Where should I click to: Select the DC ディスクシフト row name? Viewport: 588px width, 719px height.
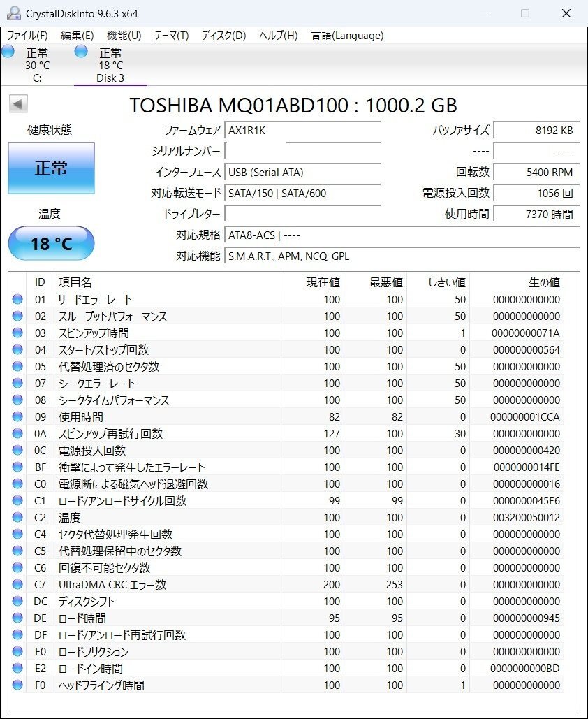[x=87, y=601]
